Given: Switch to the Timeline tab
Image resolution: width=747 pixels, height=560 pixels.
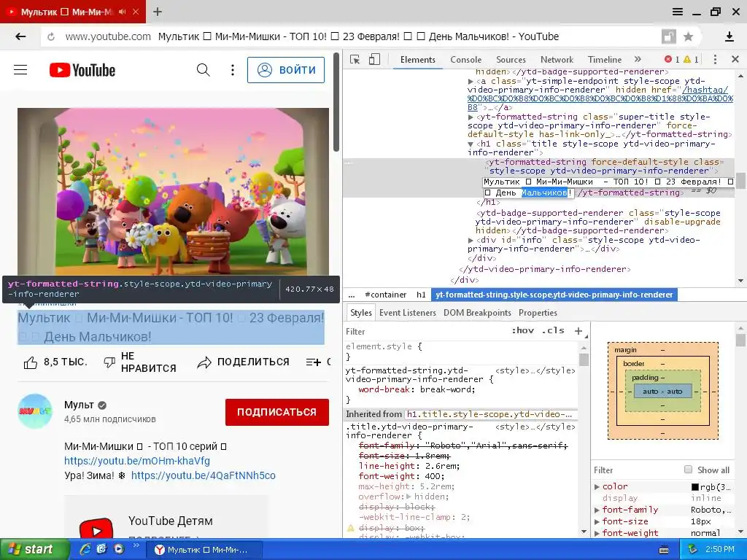Looking at the screenshot, I should coord(605,60).
